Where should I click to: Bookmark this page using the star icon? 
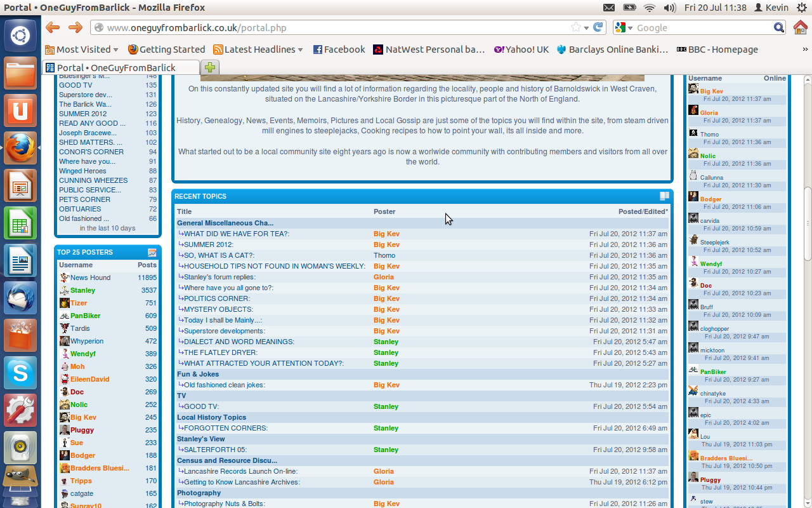coord(575,27)
